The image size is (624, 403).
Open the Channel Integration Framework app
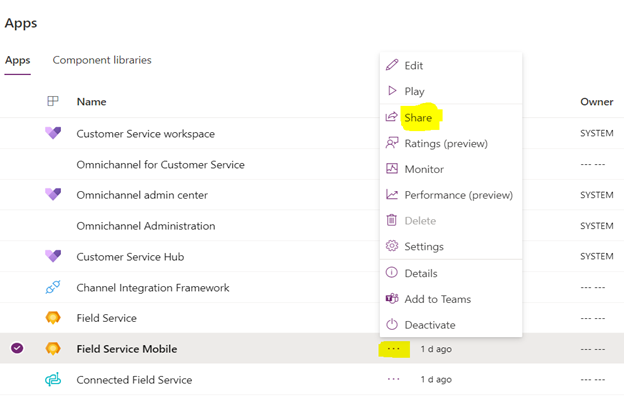pos(153,288)
